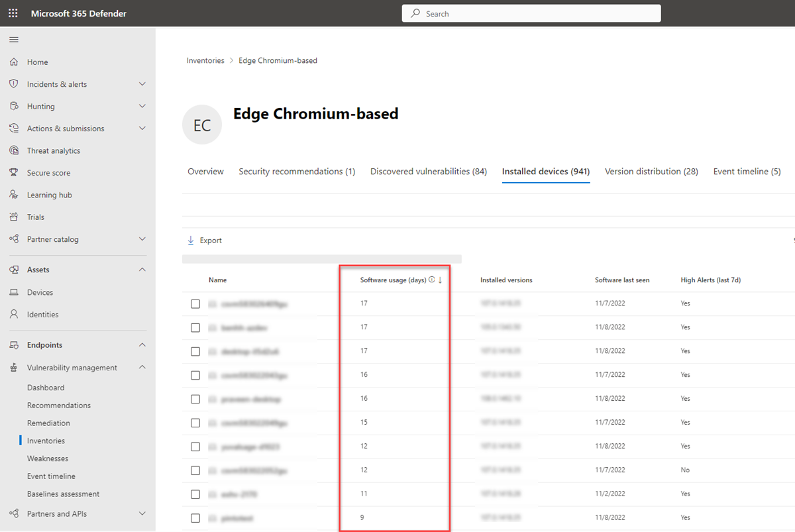Expand Partner catalog chevron
This screenshot has height=532, width=795.
(x=142, y=239)
